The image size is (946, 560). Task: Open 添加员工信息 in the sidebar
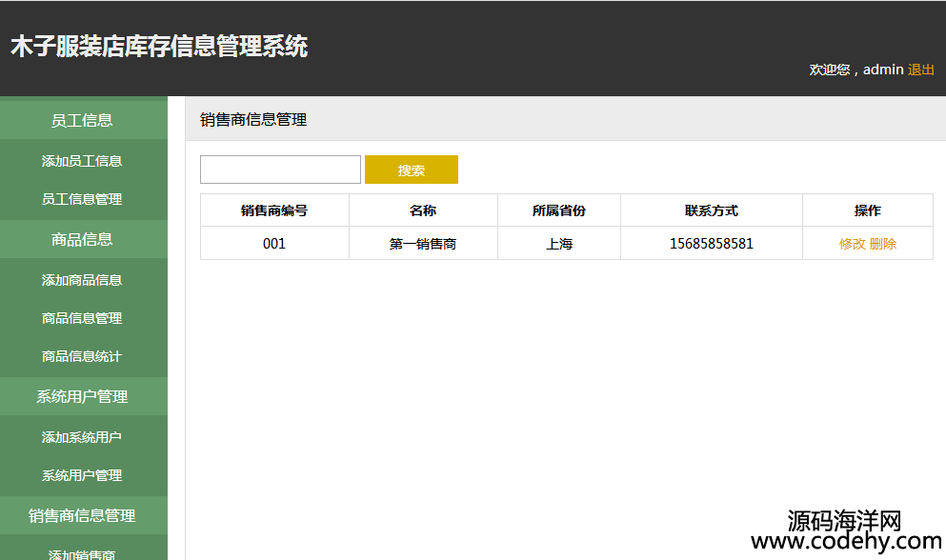[x=82, y=161]
